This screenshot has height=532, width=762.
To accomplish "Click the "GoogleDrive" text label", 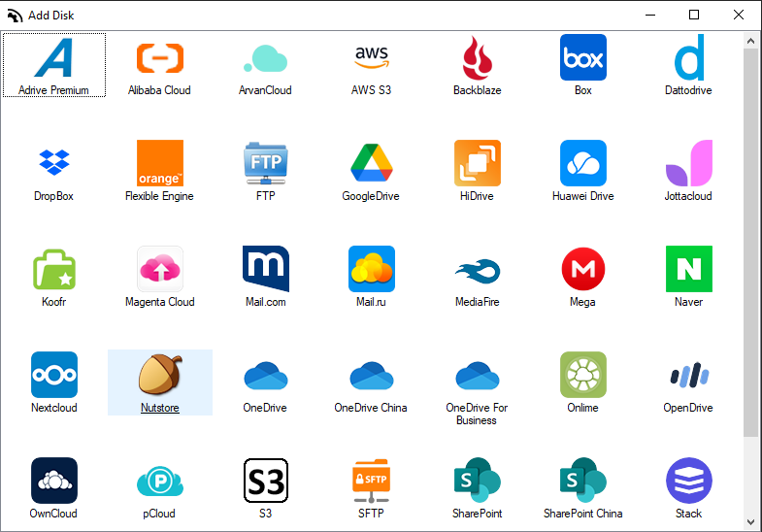I will [371, 196].
